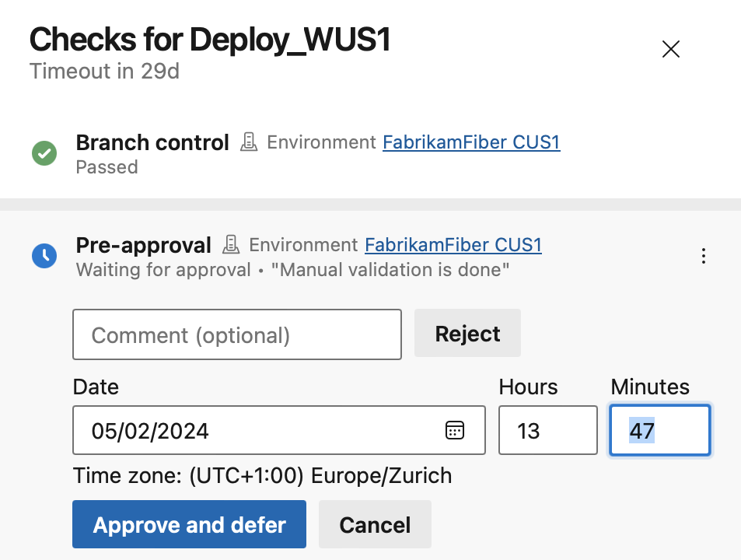Select the highlighted Minutes value 47
741x560 pixels.
point(659,430)
